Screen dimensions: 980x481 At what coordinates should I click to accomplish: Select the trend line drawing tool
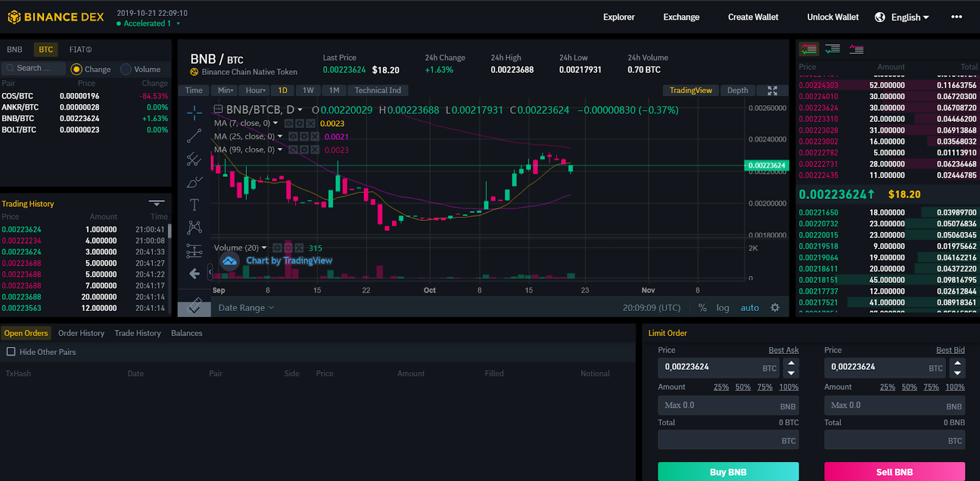click(194, 136)
